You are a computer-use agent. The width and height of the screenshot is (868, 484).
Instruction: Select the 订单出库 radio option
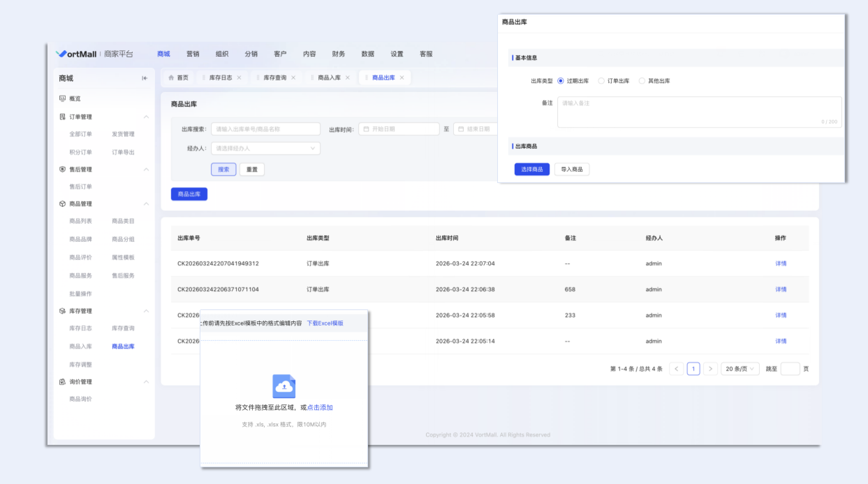[601, 81]
